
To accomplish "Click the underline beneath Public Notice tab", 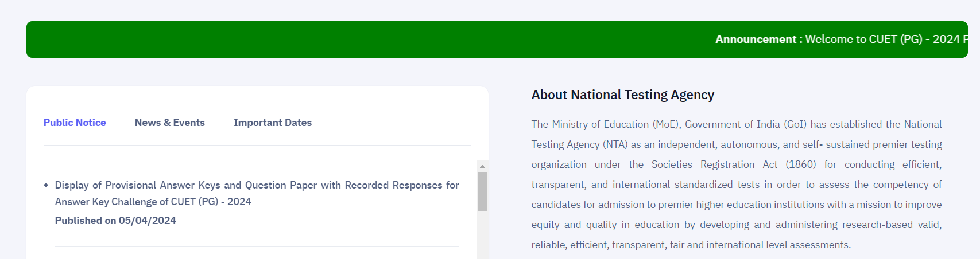I will (x=75, y=146).
